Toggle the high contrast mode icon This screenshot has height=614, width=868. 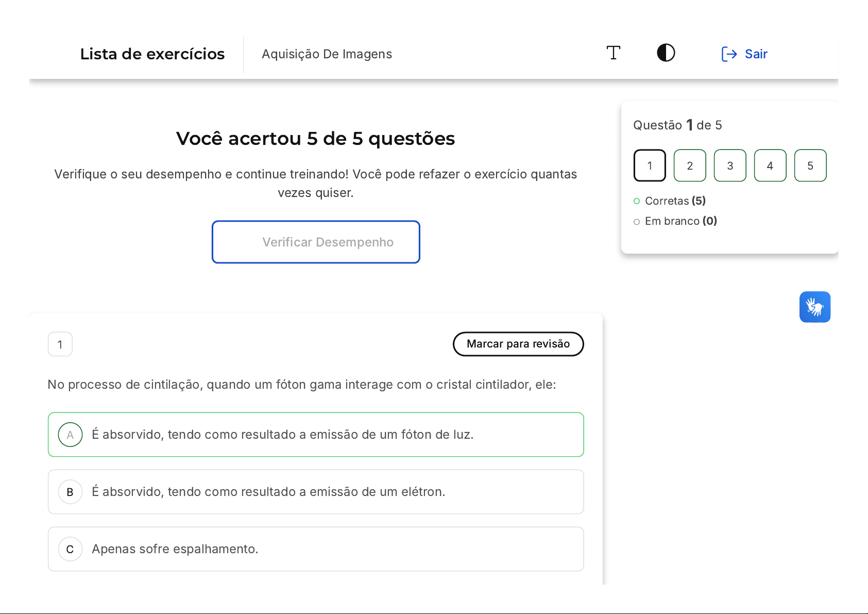[x=666, y=53]
